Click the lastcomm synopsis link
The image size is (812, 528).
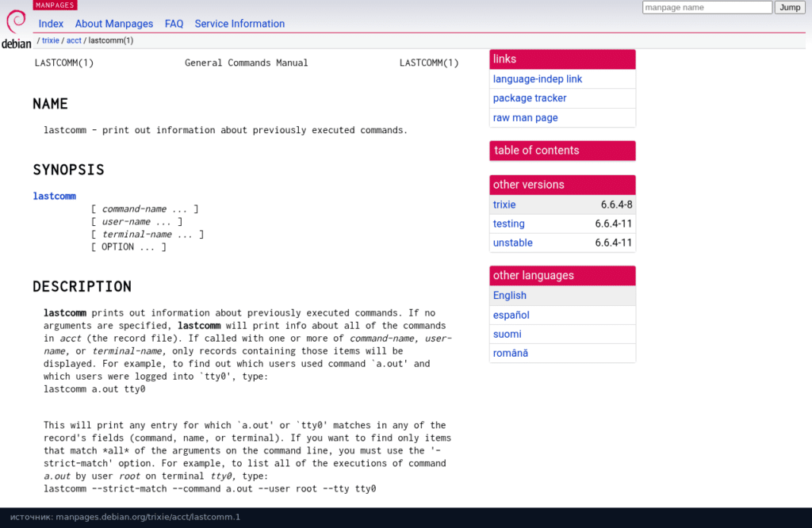(x=55, y=196)
